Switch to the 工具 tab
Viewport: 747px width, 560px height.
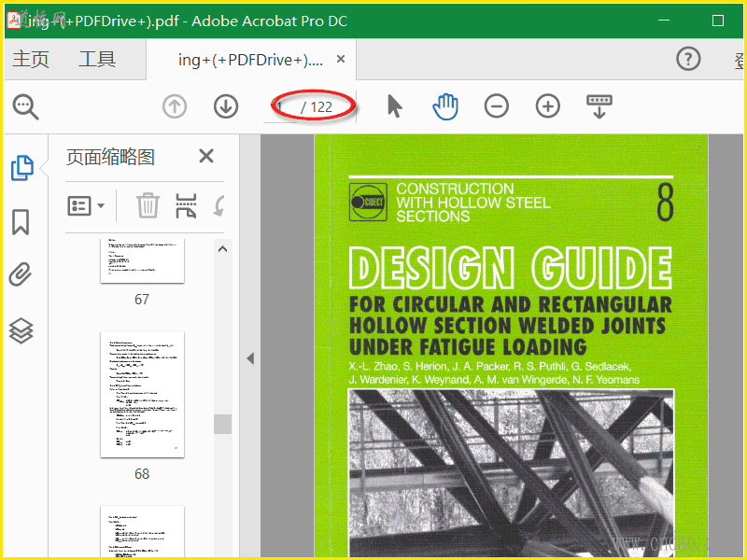point(97,59)
